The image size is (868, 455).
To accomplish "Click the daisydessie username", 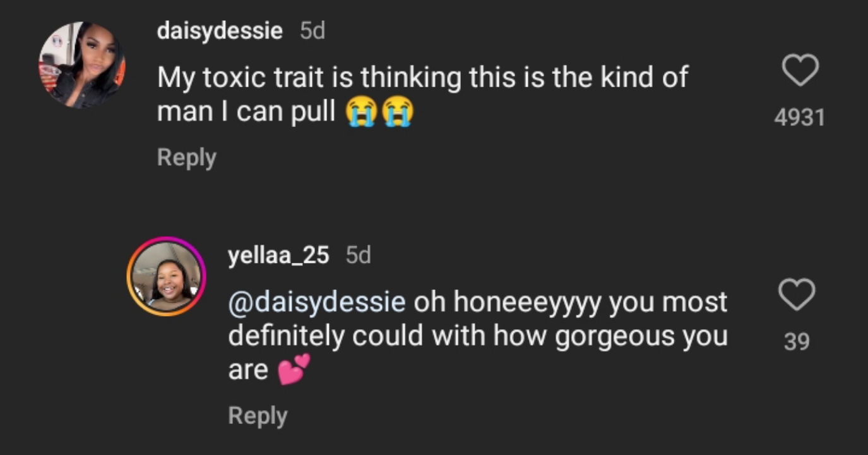I will [220, 30].
